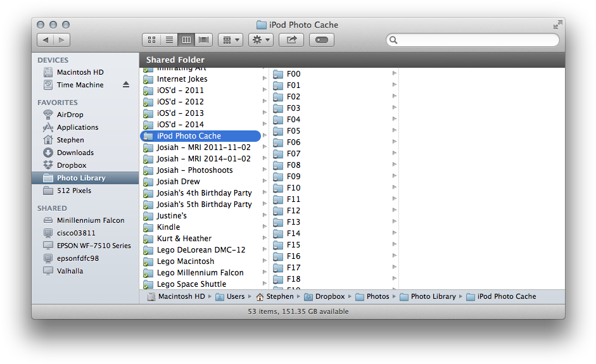The image size is (596, 364).
Task: Select Lego Millennium Falcon folder
Action: [x=200, y=273]
